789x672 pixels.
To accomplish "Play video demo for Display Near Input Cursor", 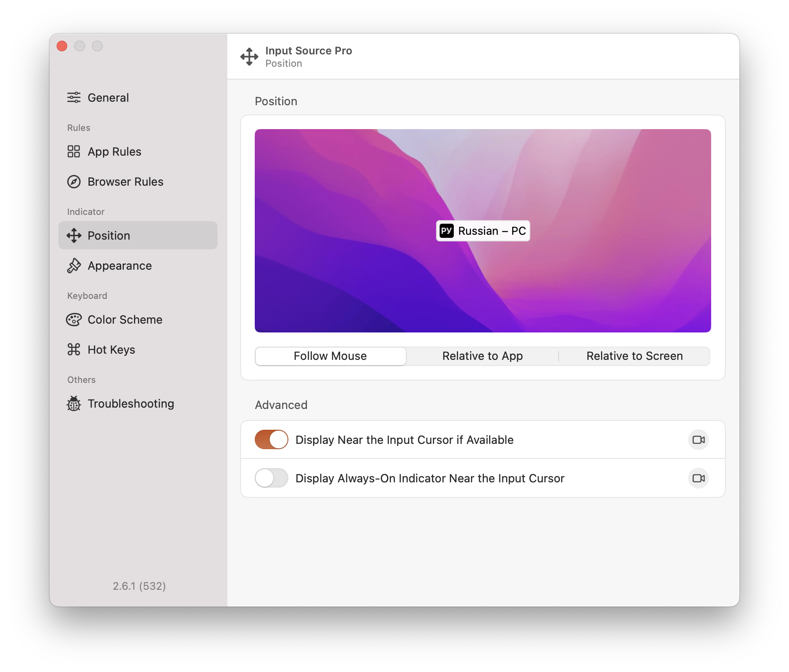I will pos(699,440).
